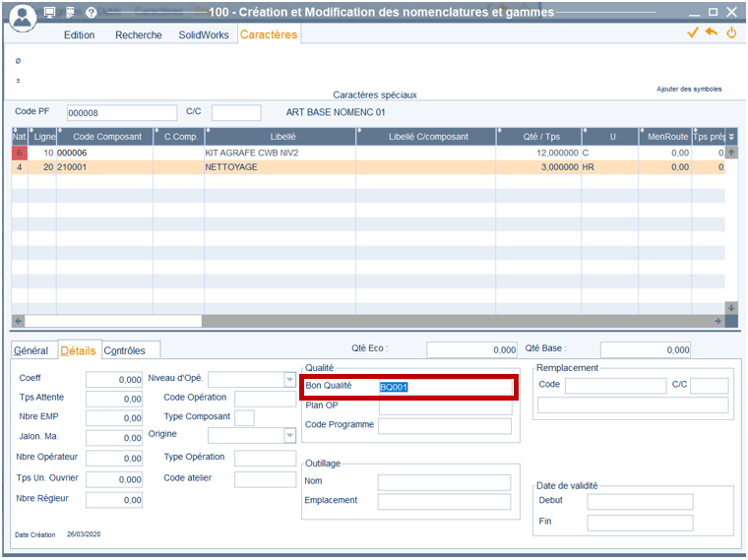Open the SolidWorks menu
Viewport: 748px width, 560px height.
coord(204,34)
